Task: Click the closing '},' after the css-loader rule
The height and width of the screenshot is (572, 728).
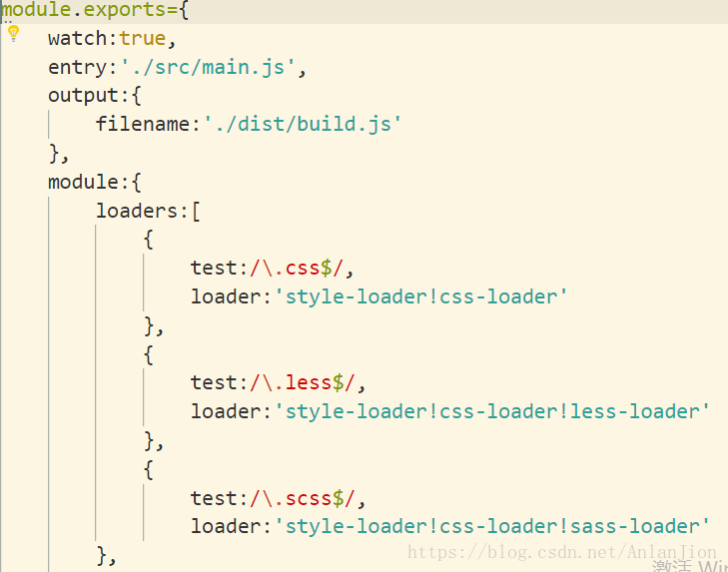Action: click(x=154, y=325)
